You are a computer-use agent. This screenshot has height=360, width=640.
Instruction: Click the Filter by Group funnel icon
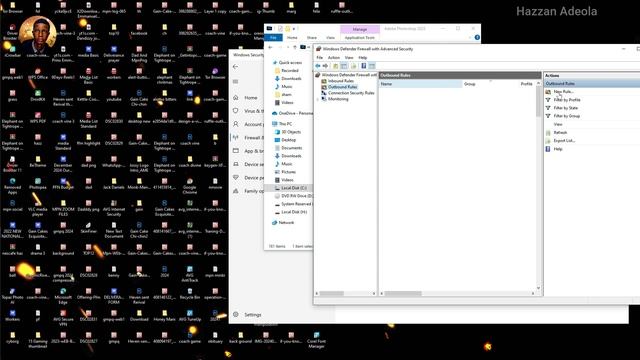tap(548, 116)
